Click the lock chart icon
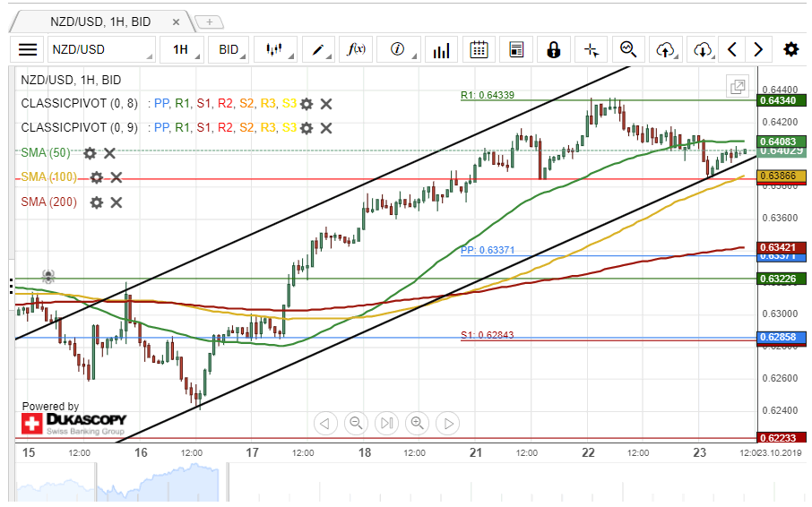This screenshot has height=507, width=812. 554,50
